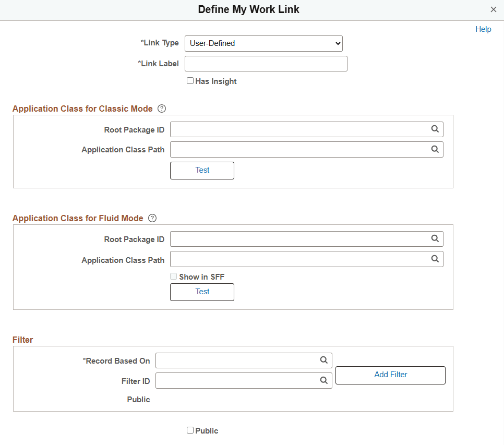Open the Record Based On lookup

click(324, 360)
